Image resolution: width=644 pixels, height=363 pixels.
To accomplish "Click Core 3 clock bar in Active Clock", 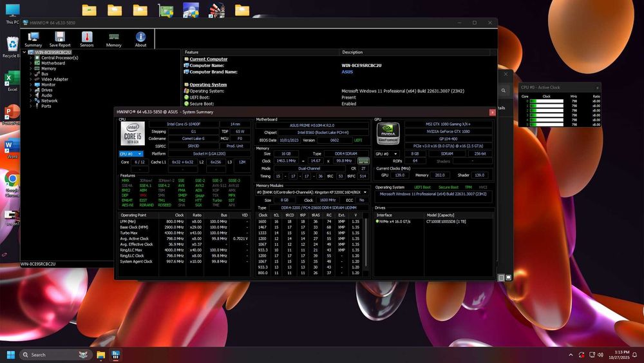I will coord(546,115).
